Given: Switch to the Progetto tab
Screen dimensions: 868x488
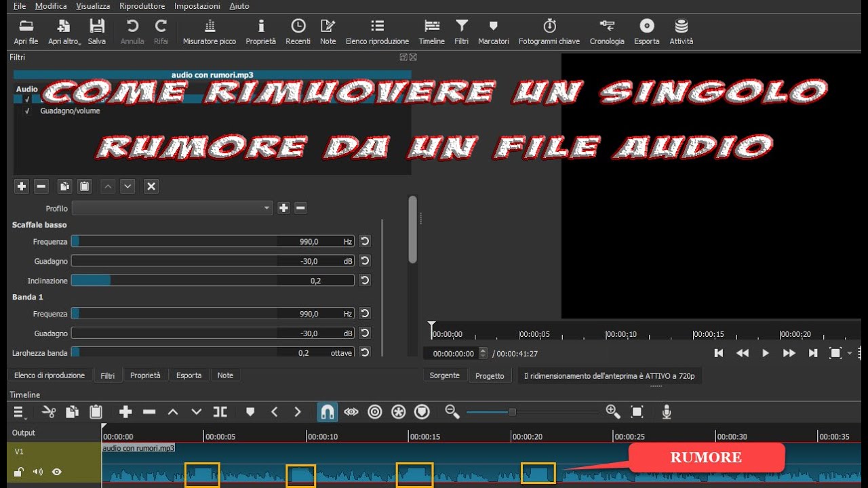Looking at the screenshot, I should (490, 375).
